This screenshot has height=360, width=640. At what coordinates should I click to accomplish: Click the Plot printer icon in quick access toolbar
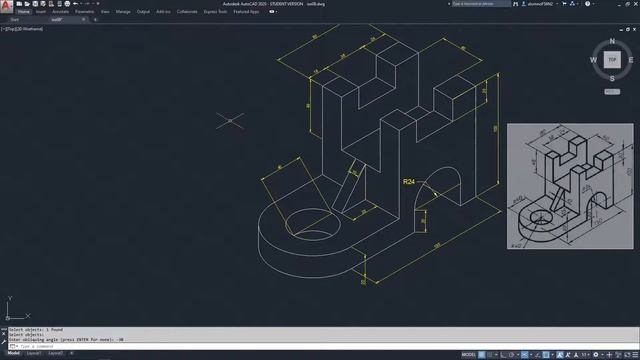point(67,4)
